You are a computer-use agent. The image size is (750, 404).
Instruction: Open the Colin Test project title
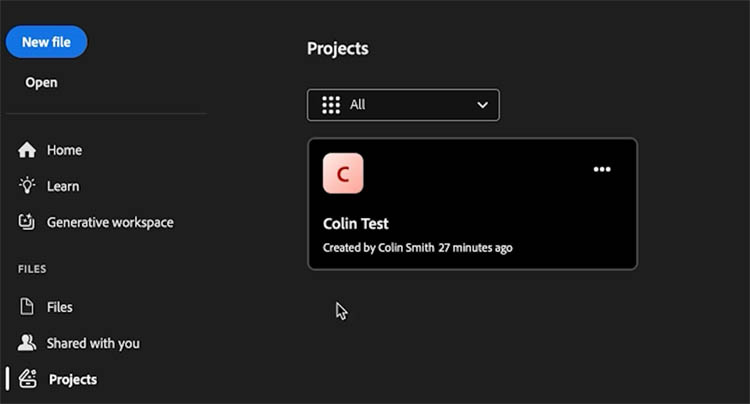355,224
